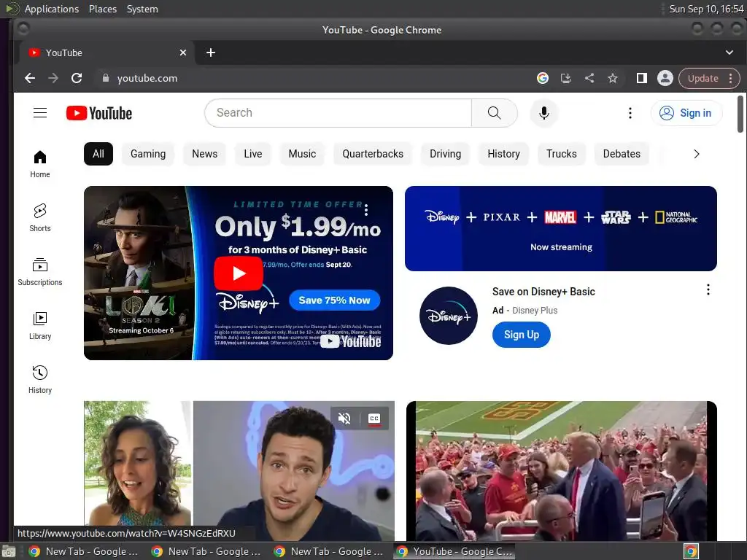Viewport: 747px width, 560px height.
Task: Click the YouTube logo
Action: click(99, 113)
